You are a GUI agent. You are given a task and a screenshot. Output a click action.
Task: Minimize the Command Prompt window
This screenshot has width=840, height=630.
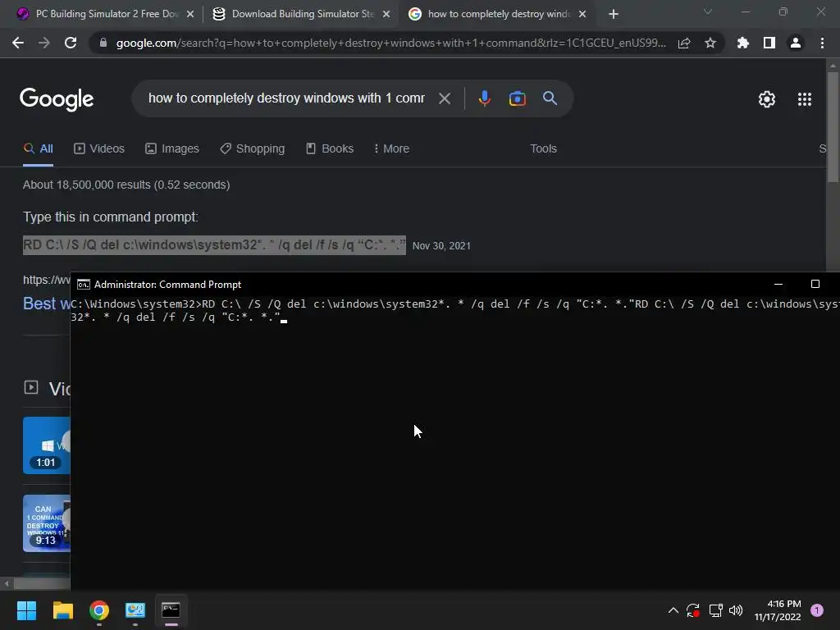[x=778, y=285]
